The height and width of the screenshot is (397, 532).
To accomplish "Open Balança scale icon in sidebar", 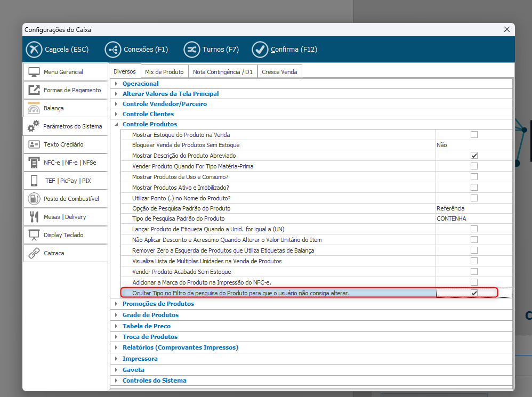I will [34, 108].
